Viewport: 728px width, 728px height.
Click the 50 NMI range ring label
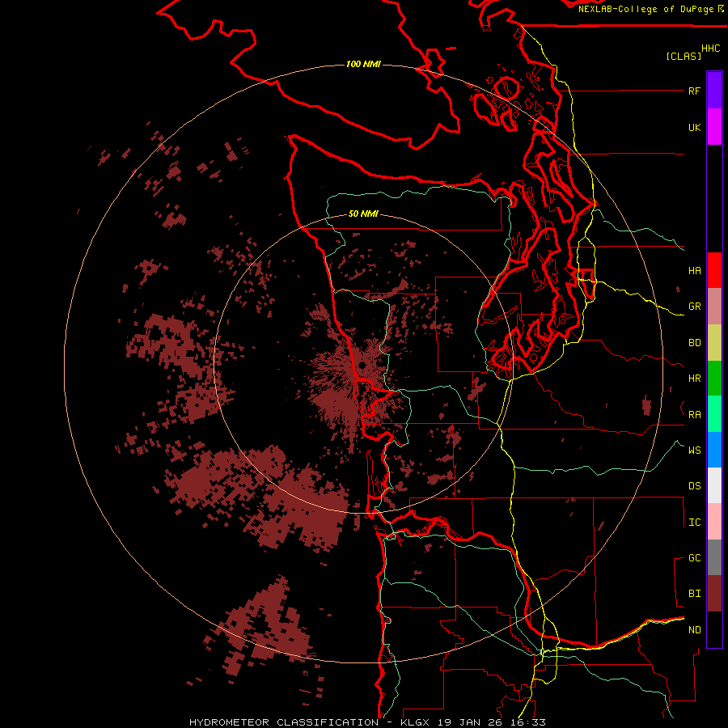coord(363,214)
